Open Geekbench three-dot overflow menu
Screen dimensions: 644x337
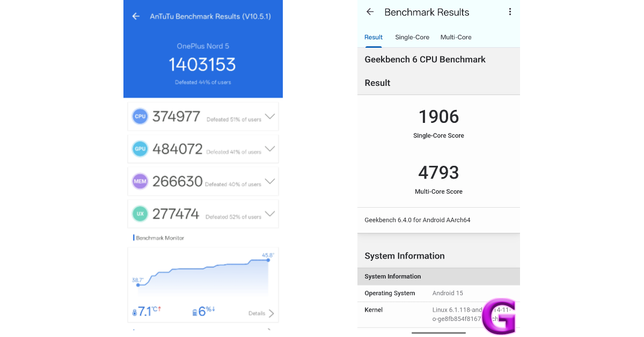click(510, 12)
